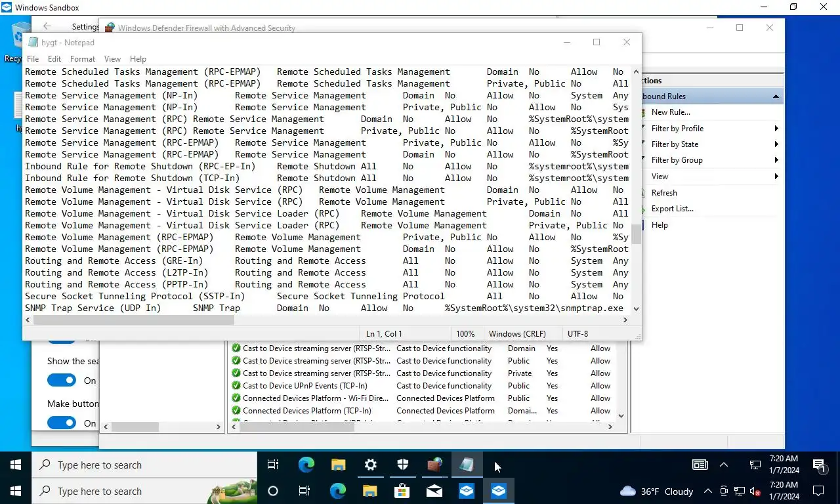This screenshot has width=840, height=504.
Task: Click green check icon of Connected Devices Platform (TCP-In)
Action: click(x=236, y=411)
